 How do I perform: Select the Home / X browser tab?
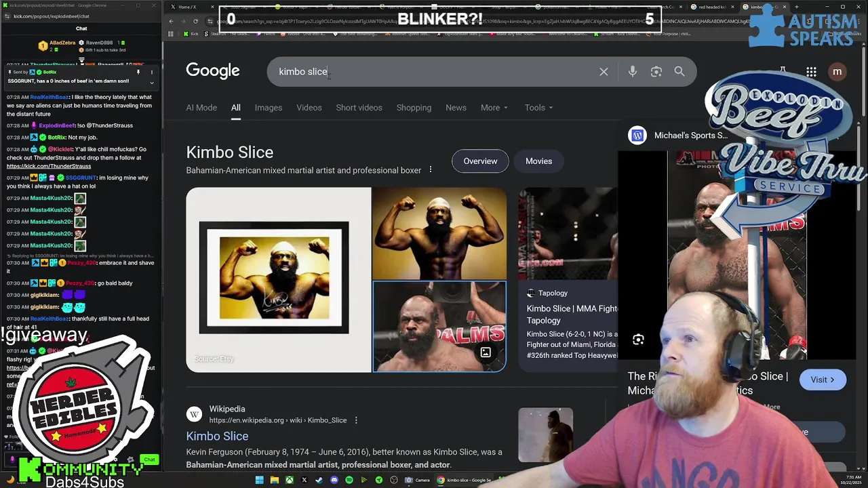pos(191,7)
